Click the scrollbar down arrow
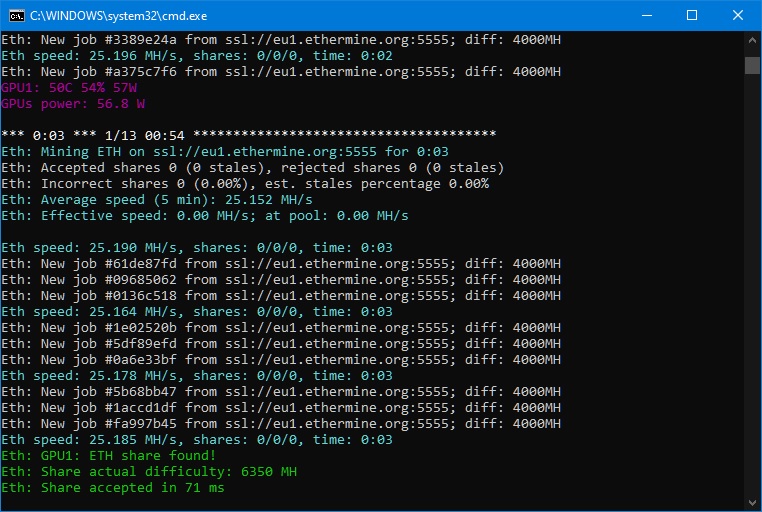This screenshot has height=512, width=762. click(752, 502)
